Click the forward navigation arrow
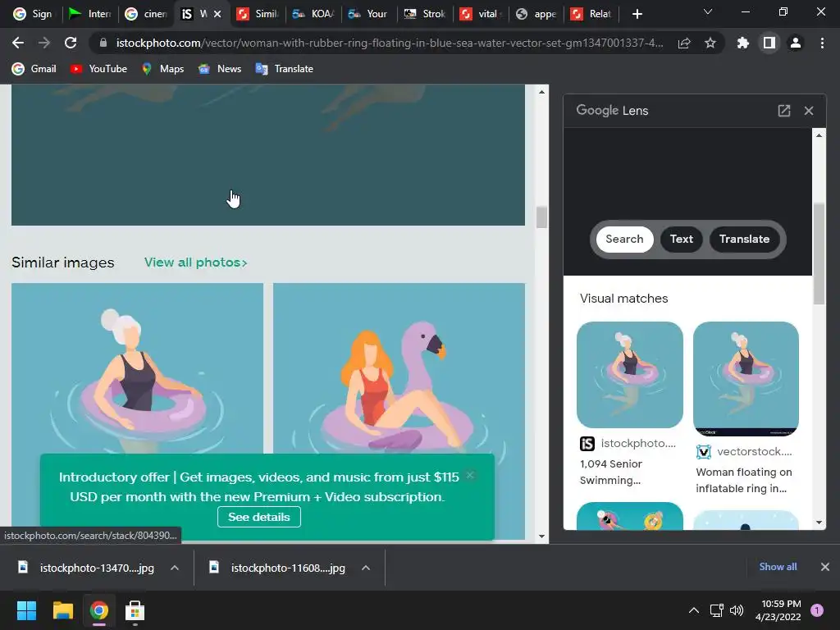The width and height of the screenshot is (840, 630). [44, 43]
